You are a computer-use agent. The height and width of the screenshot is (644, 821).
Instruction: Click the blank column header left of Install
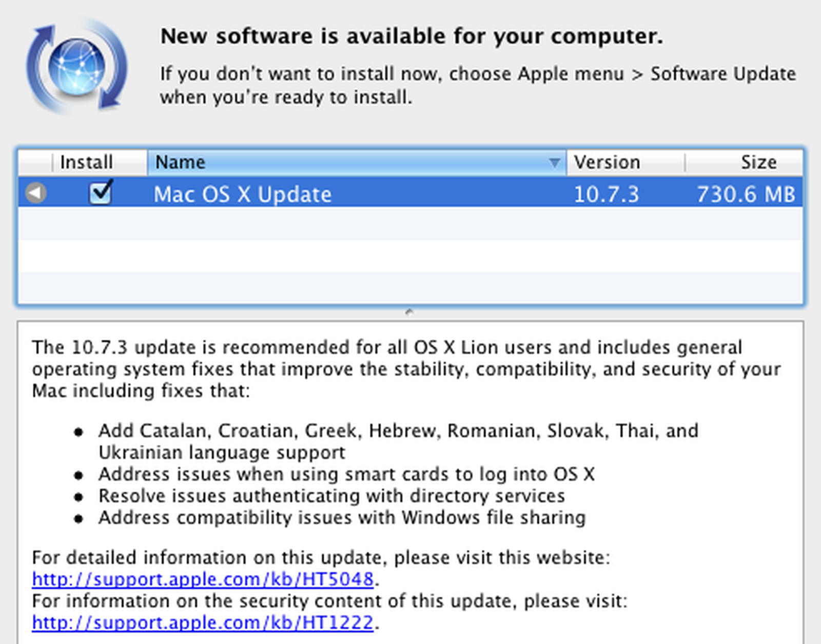[x=35, y=163]
